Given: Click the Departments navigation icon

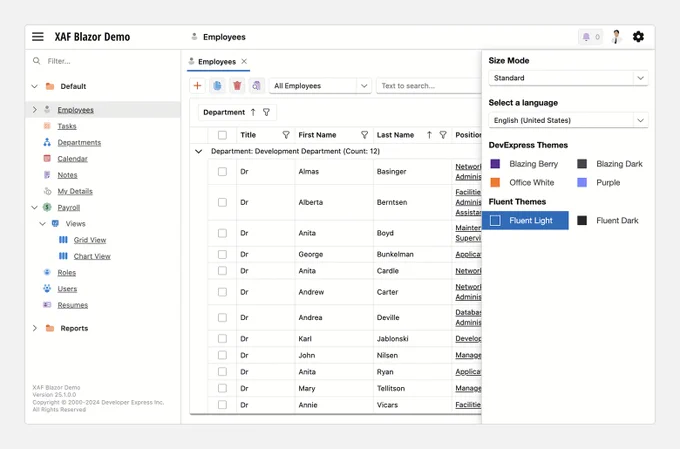Looking at the screenshot, I should point(47,142).
